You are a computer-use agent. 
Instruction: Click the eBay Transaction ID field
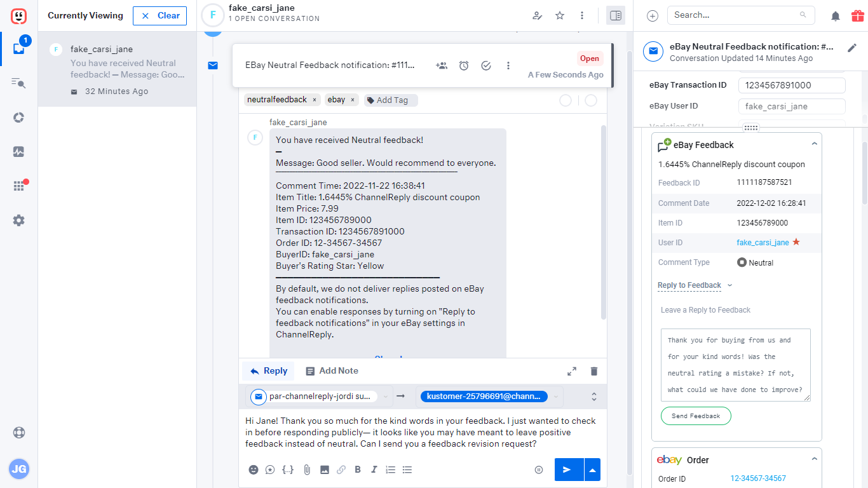pyautogui.click(x=792, y=86)
